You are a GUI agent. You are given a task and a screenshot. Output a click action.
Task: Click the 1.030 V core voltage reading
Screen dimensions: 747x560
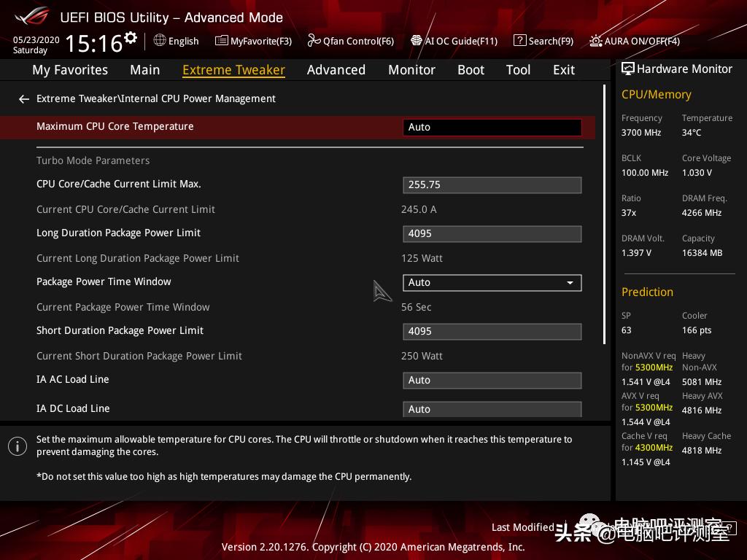697,173
